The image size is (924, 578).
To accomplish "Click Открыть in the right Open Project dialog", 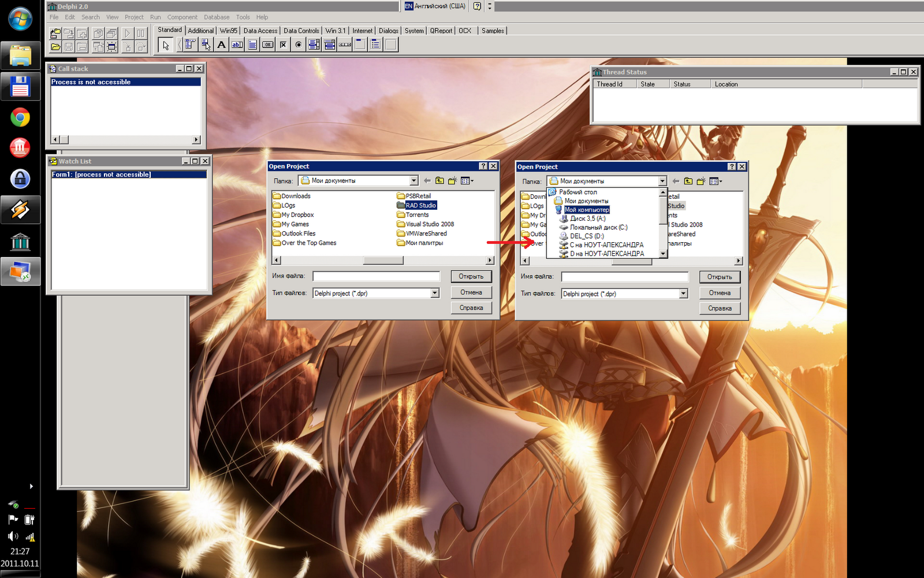I will coord(720,277).
